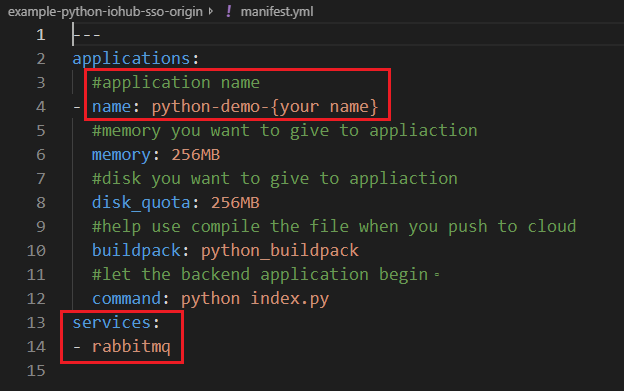Click the 'buildpack' key
Viewport: 624px width, 391px height.
click(136, 251)
